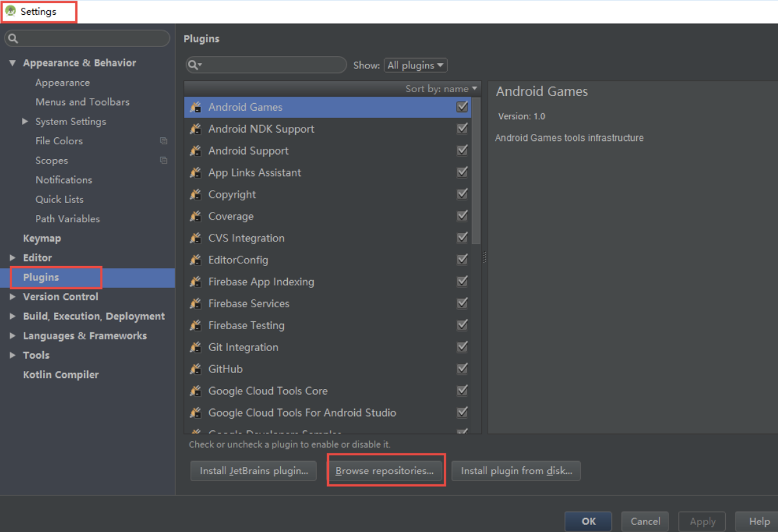Select Path Variables settings
The image size is (778, 532).
(x=68, y=219)
